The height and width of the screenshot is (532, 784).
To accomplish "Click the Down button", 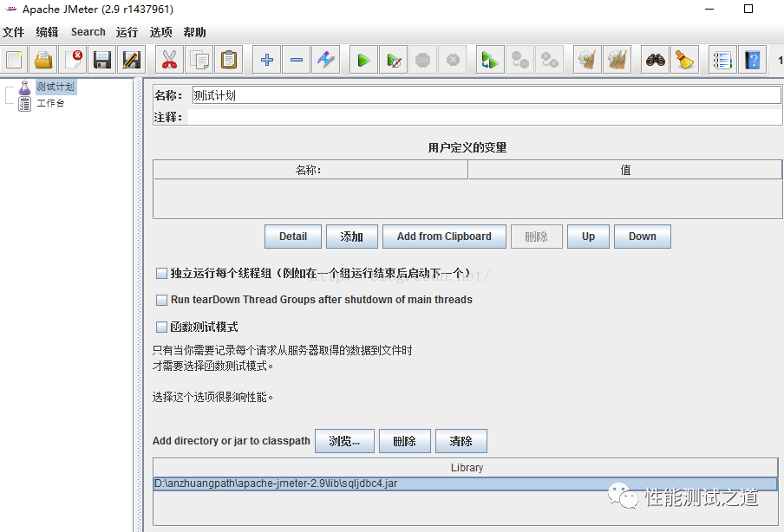I will 642,237.
